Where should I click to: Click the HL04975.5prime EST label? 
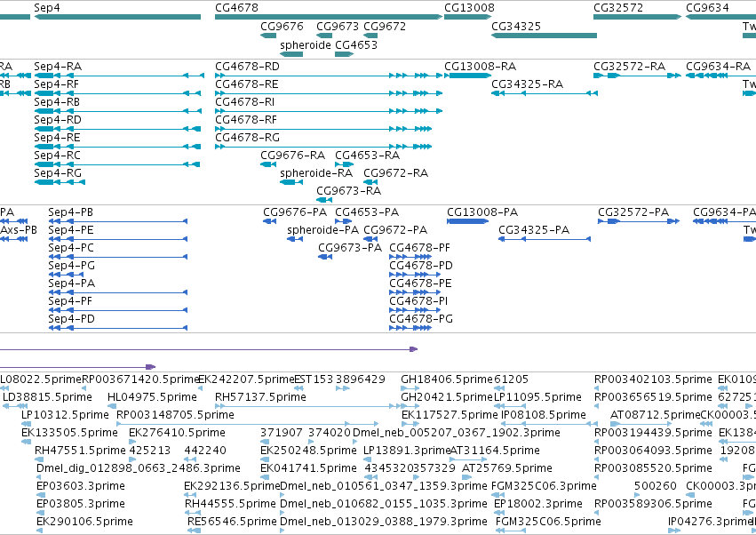click(x=153, y=397)
